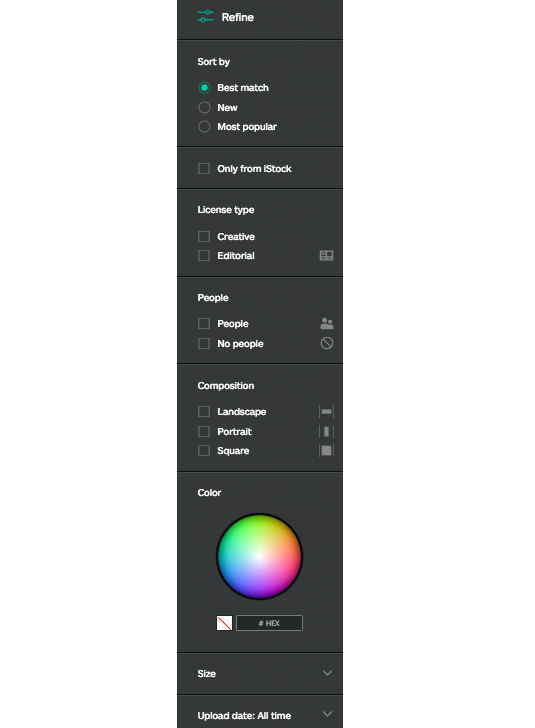Select the New sort radio button
The height and width of the screenshot is (728, 535).
coord(204,107)
